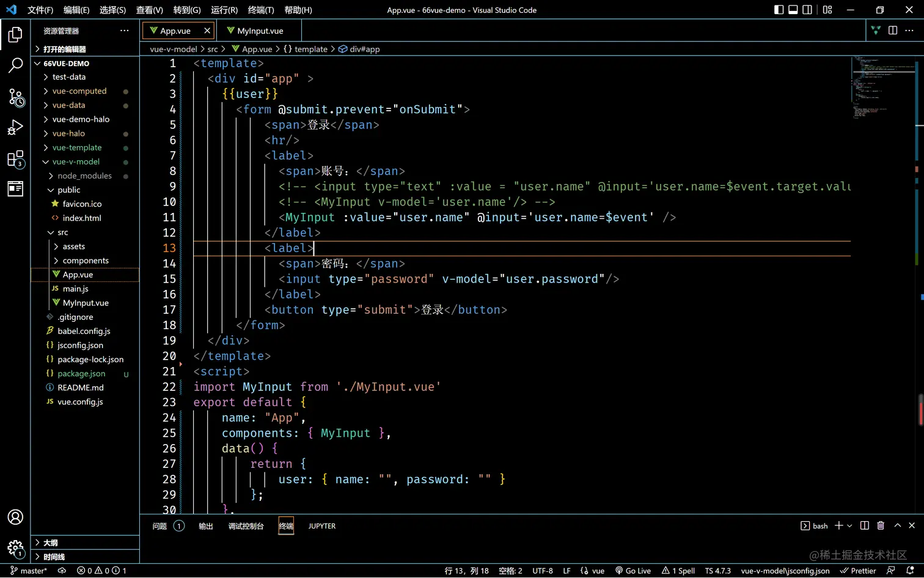Open the 编辑(E) menu
Screen dimensions: 924x578
[x=76, y=10]
